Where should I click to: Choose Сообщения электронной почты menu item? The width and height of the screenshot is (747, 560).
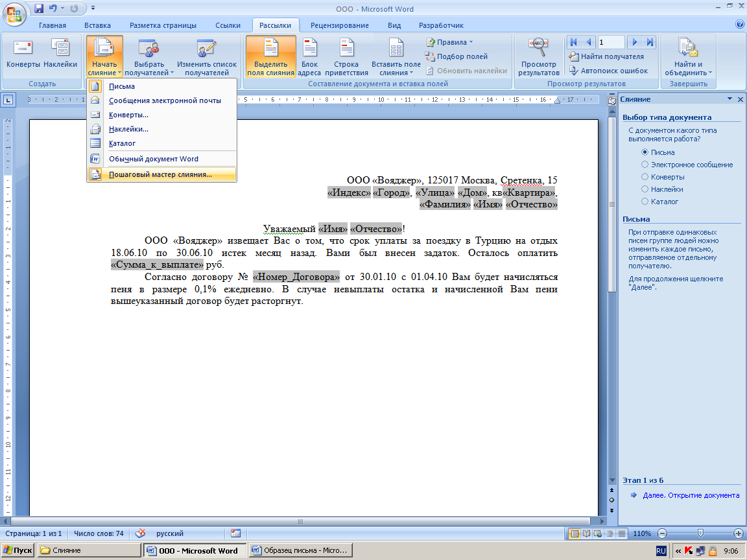pyautogui.click(x=162, y=100)
